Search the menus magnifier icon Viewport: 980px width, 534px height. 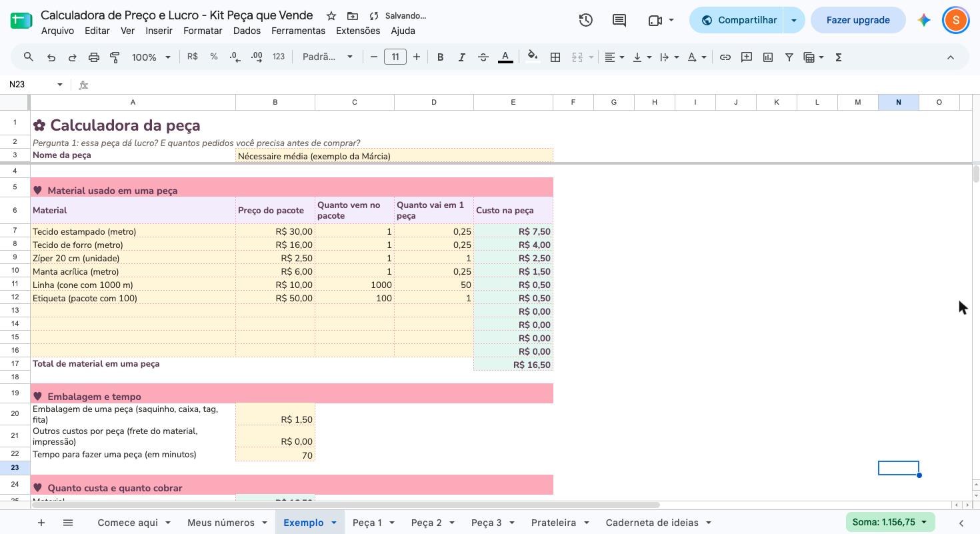click(x=29, y=57)
